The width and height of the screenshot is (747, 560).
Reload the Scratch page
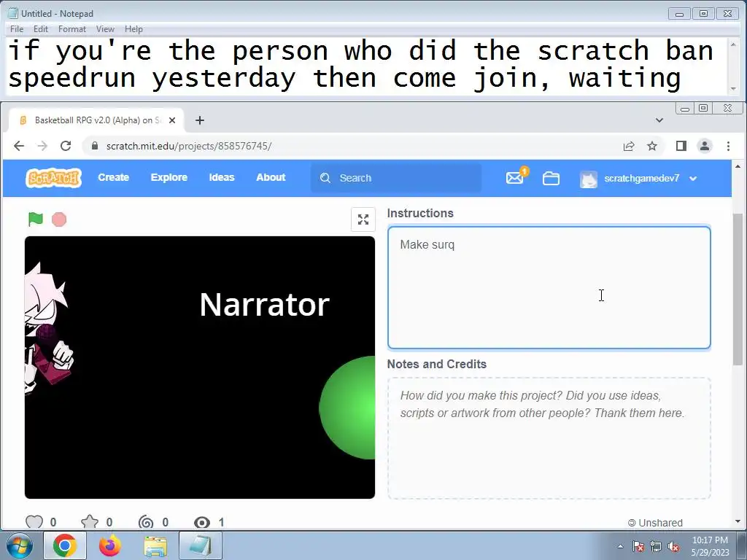[x=66, y=146]
